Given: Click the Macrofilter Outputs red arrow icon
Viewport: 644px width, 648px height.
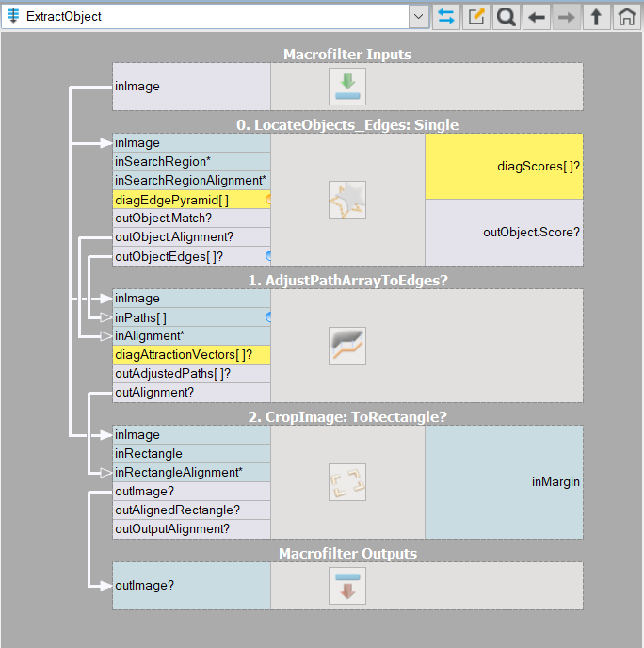Looking at the screenshot, I should click(x=346, y=586).
